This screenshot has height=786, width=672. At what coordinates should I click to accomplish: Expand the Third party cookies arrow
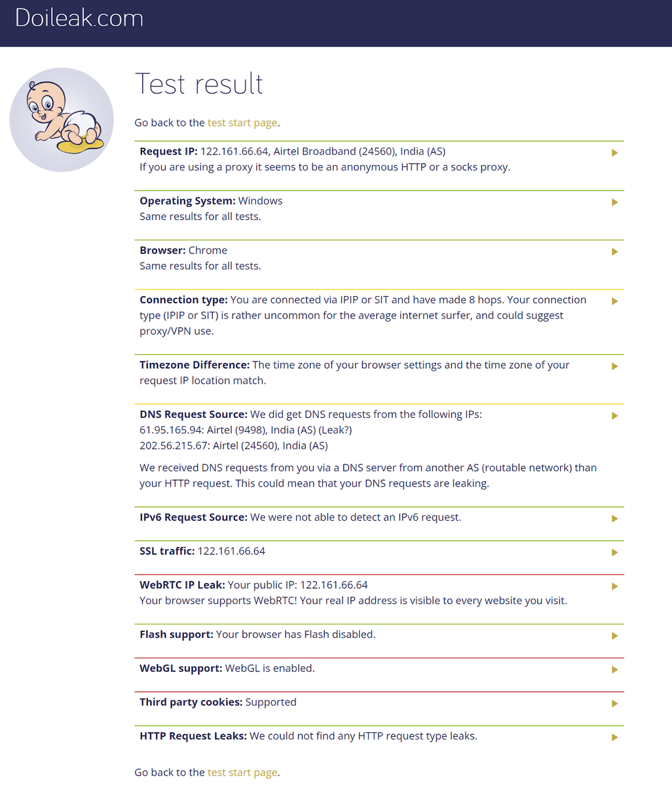614,703
